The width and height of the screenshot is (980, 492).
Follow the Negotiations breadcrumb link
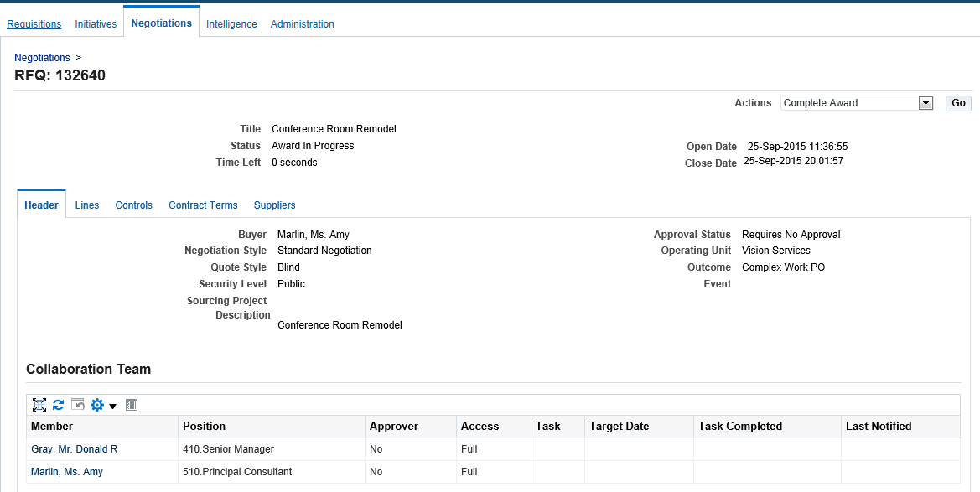tap(42, 58)
